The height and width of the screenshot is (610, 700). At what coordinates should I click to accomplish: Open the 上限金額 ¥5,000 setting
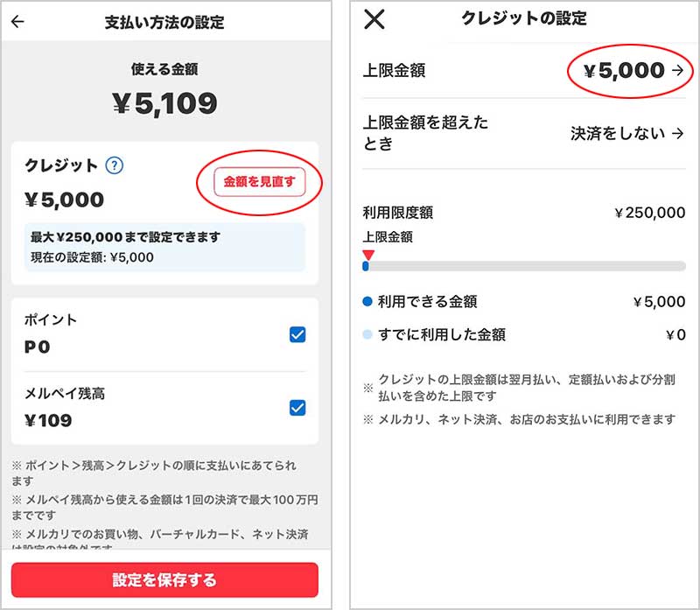click(524, 71)
